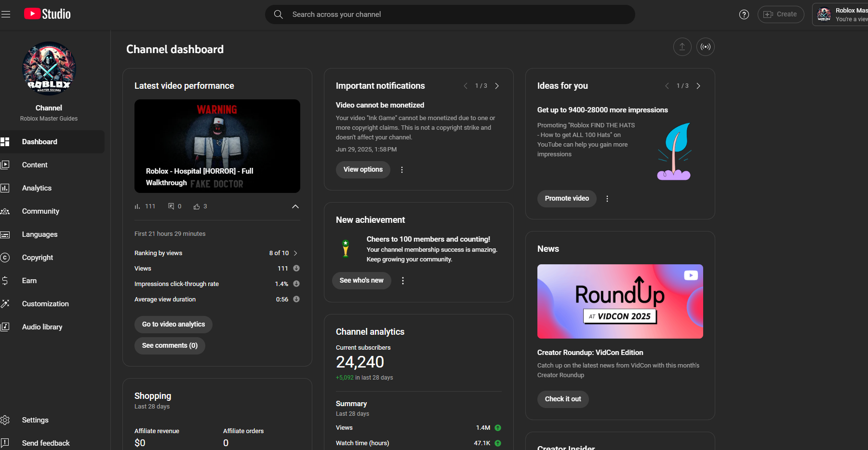Click the Settings gear icon
The width and height of the screenshot is (868, 450).
[5, 420]
